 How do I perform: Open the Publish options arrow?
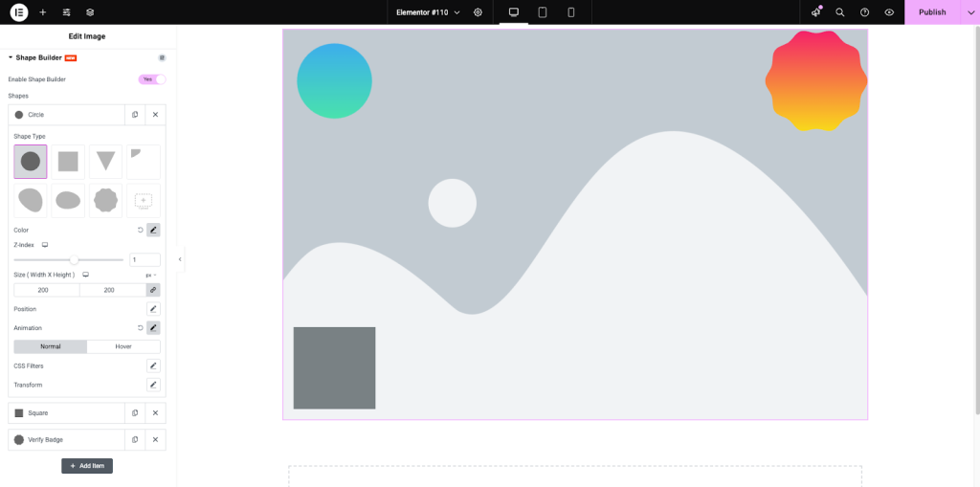[x=970, y=12]
